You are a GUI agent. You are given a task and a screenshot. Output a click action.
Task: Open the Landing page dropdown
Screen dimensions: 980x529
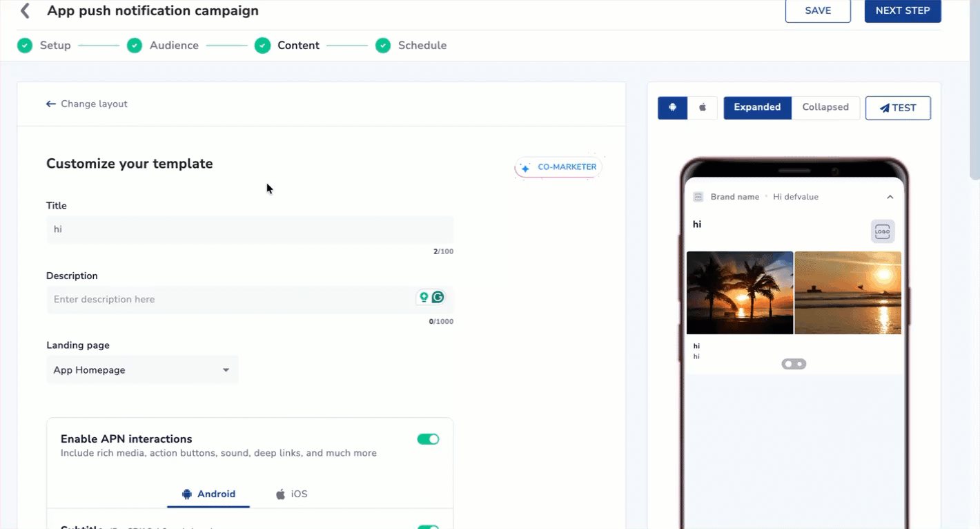[x=142, y=370]
